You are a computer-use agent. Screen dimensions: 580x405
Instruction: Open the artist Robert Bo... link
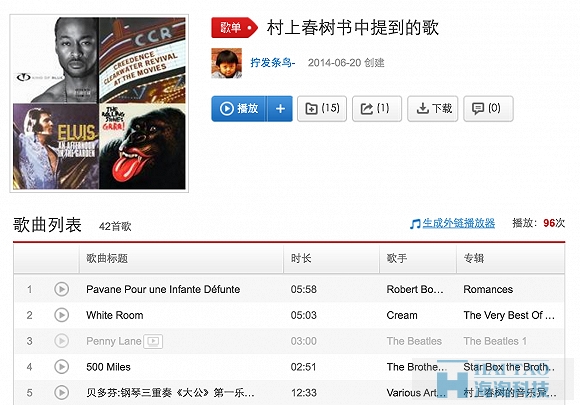coord(415,289)
